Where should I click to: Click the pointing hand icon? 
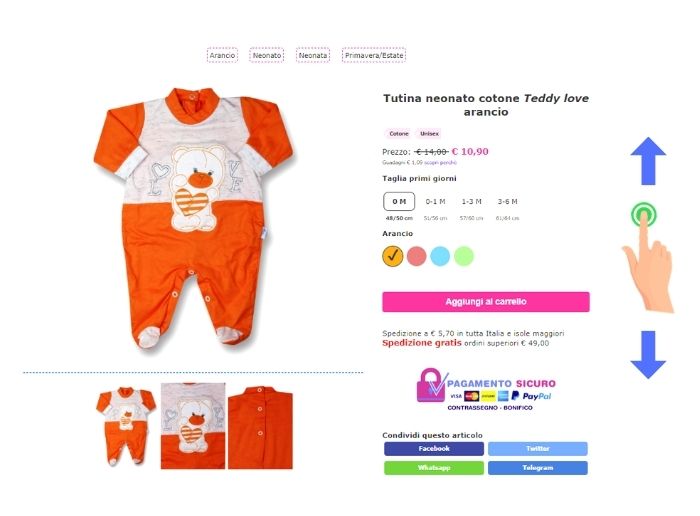click(648, 263)
